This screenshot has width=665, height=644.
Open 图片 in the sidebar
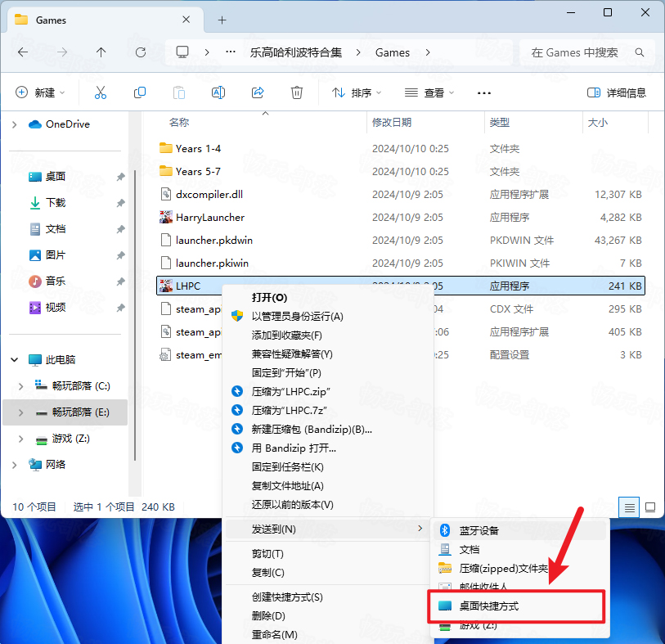click(55, 255)
